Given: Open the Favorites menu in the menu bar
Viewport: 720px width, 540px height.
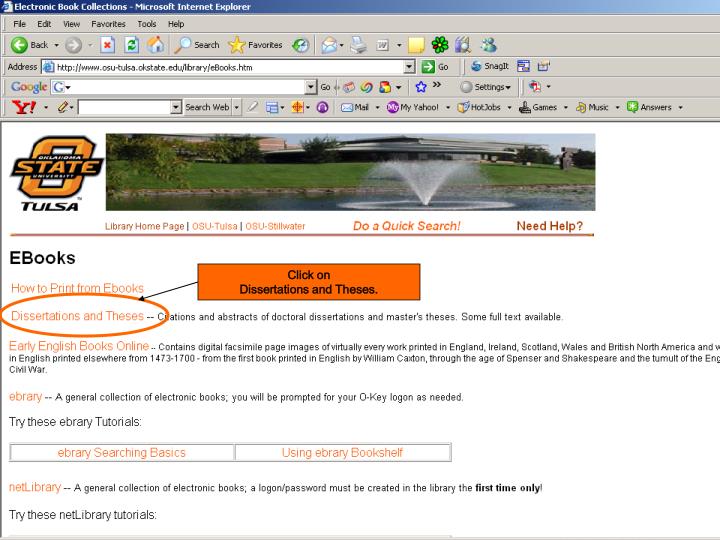Looking at the screenshot, I should click(x=109, y=24).
